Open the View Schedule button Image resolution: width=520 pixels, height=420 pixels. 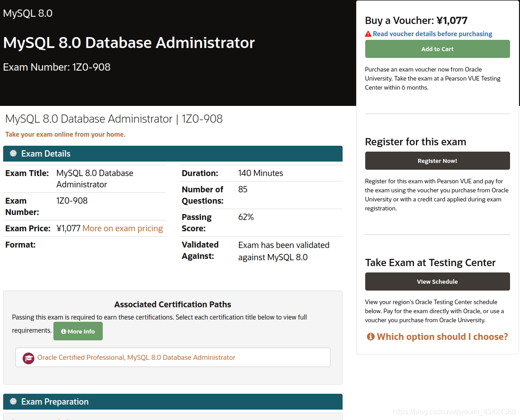pos(437,282)
